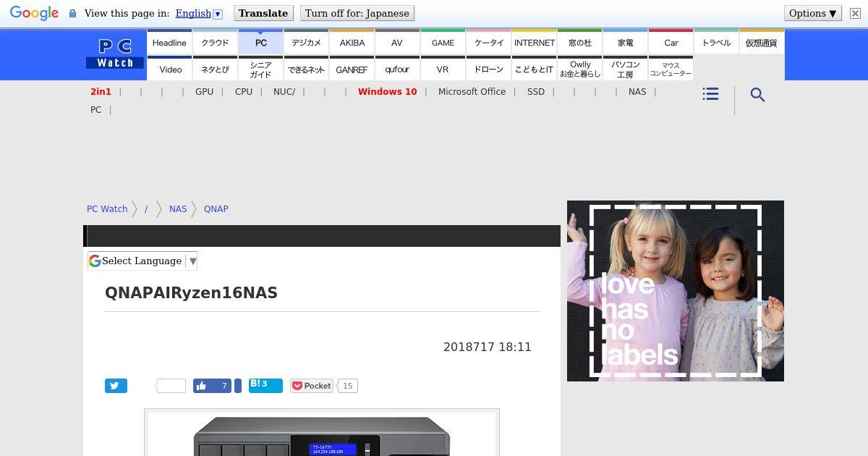Open the site search magnifier icon
The height and width of the screenshot is (456, 868).
pyautogui.click(x=757, y=95)
